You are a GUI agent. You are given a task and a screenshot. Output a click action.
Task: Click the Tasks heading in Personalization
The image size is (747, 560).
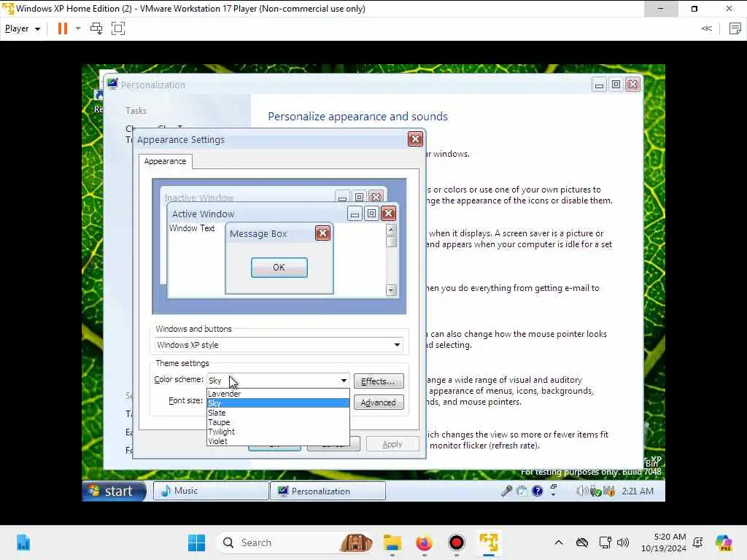[x=136, y=111]
